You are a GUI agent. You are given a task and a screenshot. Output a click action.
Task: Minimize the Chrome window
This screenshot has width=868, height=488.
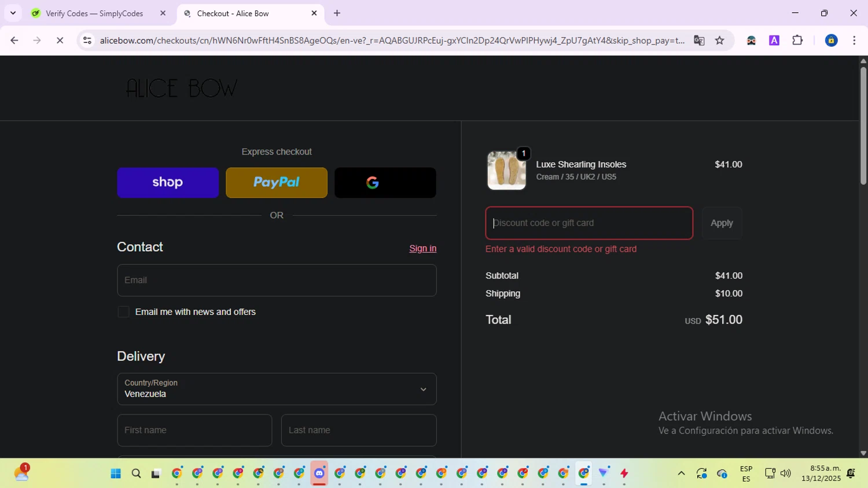pos(795,13)
